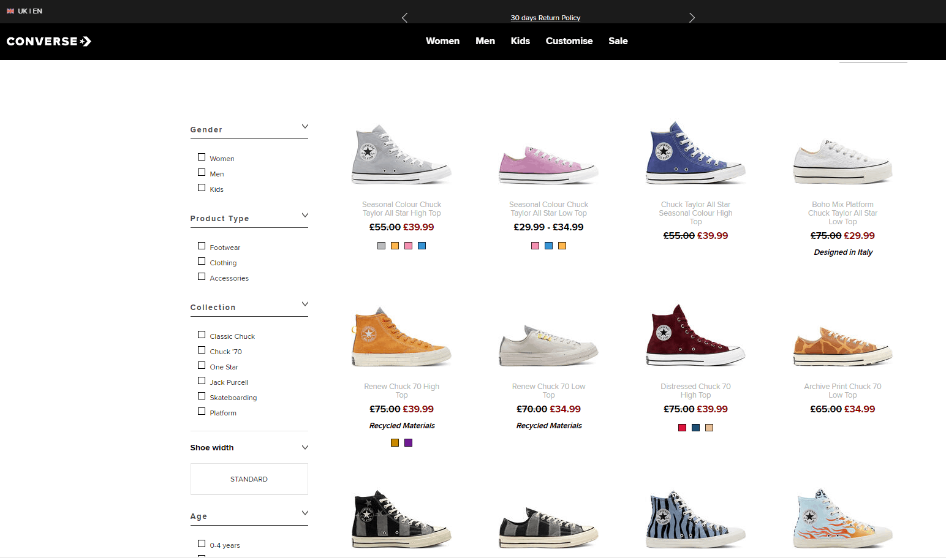
Task: Go to the Customise menu item
Action: click(x=569, y=41)
